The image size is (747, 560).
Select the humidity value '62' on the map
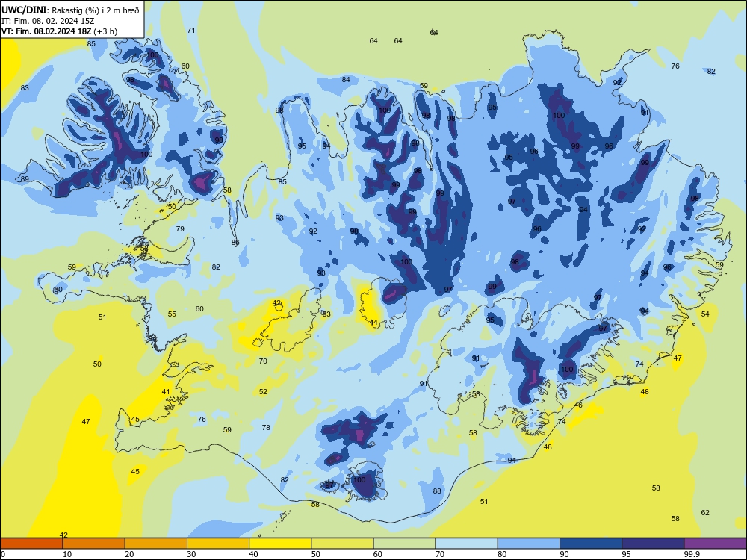(705, 512)
